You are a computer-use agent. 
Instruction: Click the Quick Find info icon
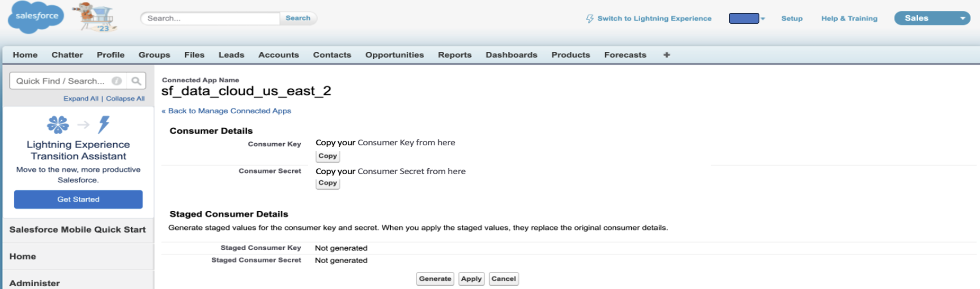117,81
